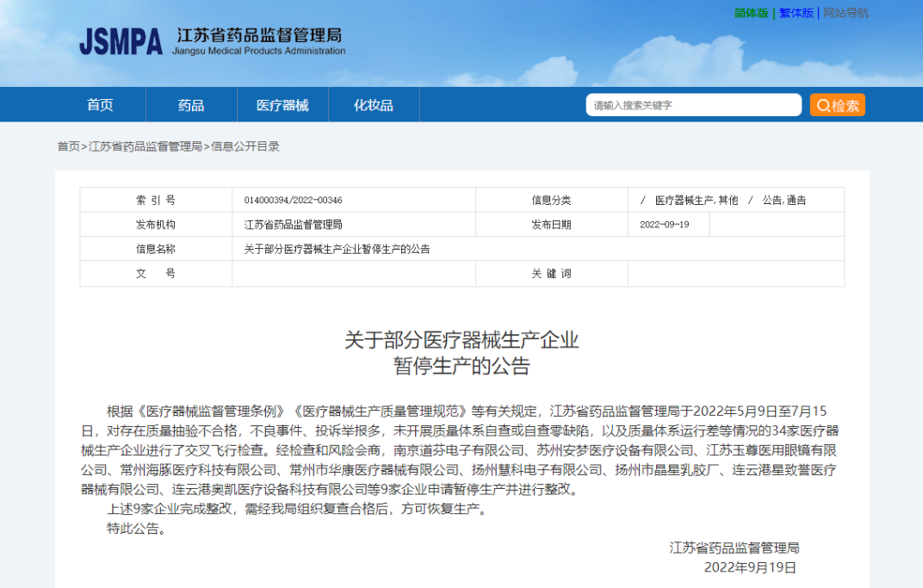The height and width of the screenshot is (588, 923).
Task: Go to 首页 in the blue navigation bar
Action: (x=100, y=105)
